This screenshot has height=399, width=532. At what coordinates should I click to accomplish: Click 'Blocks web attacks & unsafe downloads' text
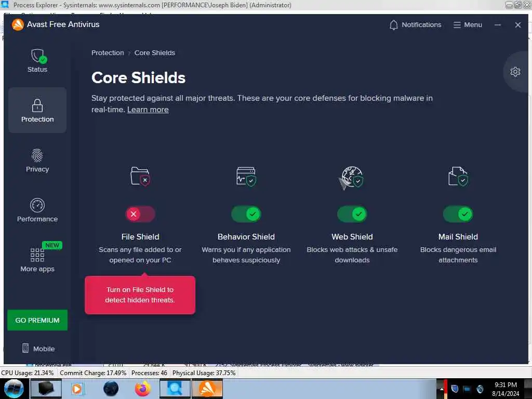[x=352, y=255]
